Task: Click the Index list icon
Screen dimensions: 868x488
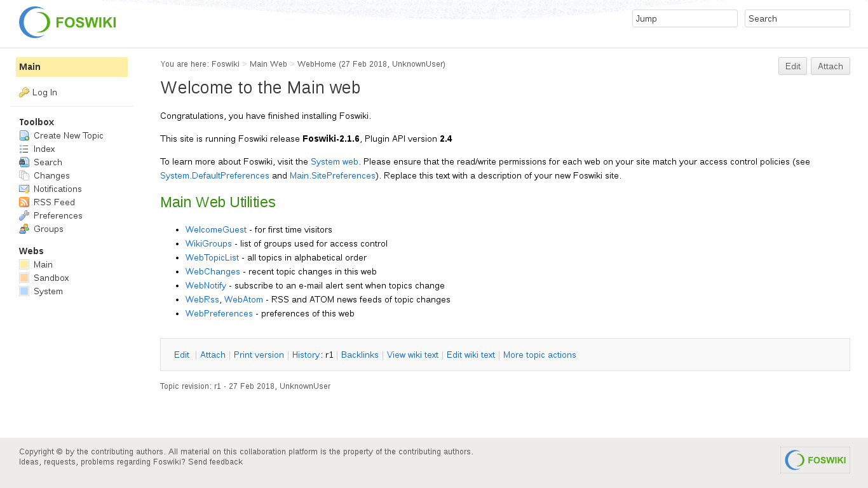Action: (x=24, y=149)
